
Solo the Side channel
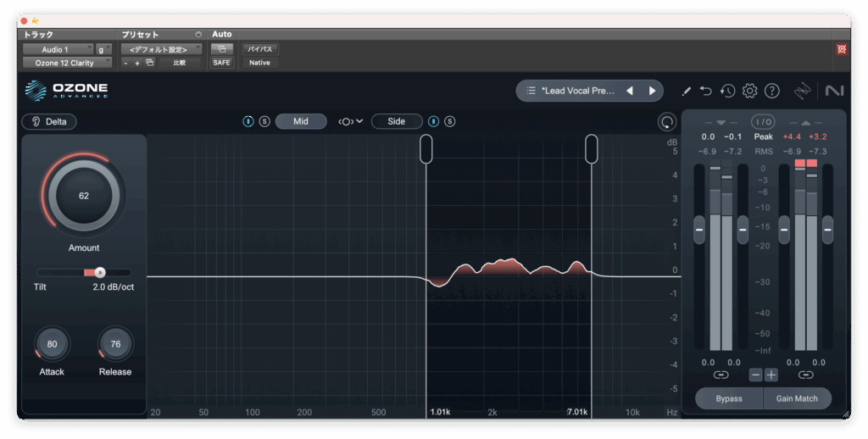tap(449, 121)
